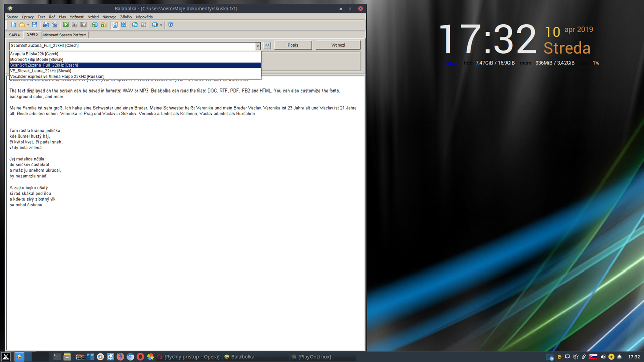Viewport: 644px width, 362px height.
Task: Click the Help question mark icon
Action: point(171,25)
